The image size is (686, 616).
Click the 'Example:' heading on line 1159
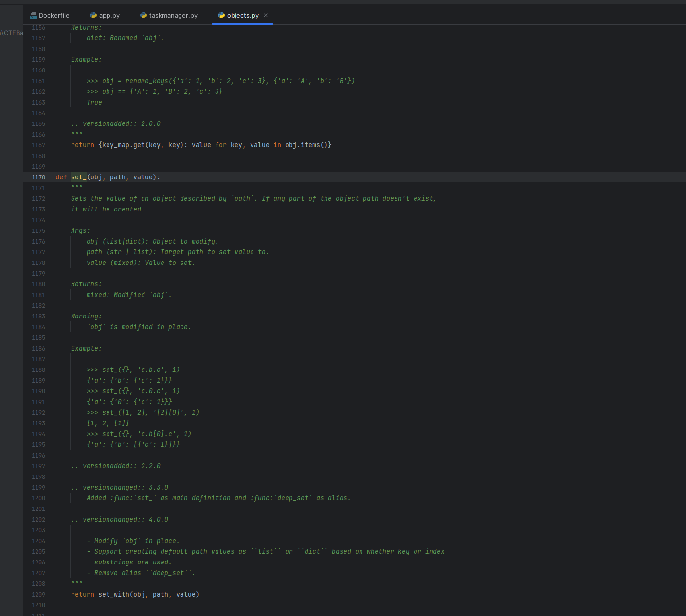click(86, 59)
